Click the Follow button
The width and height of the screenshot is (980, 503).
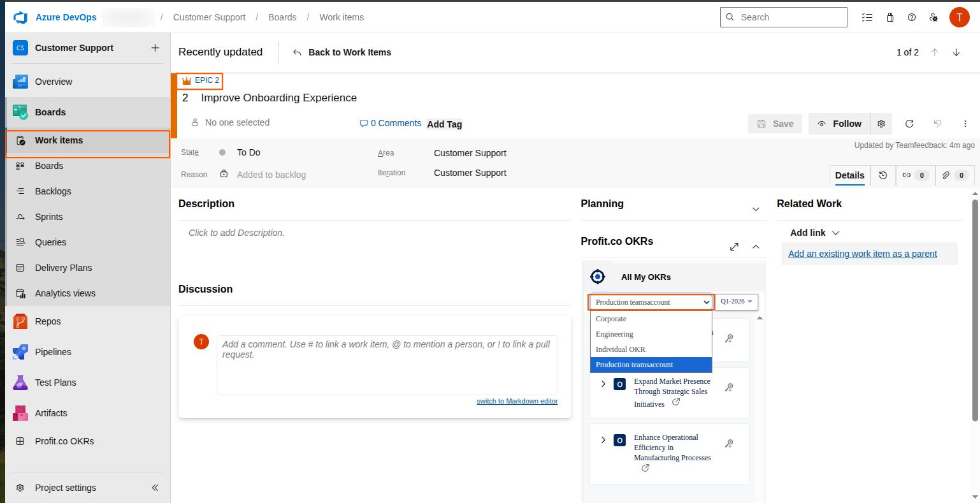pos(839,124)
